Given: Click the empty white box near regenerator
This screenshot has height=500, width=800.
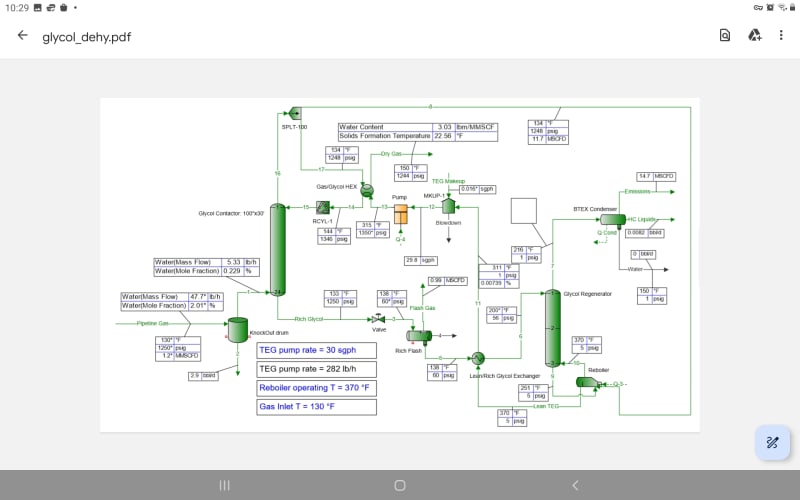Looking at the screenshot, I should click(524, 211).
